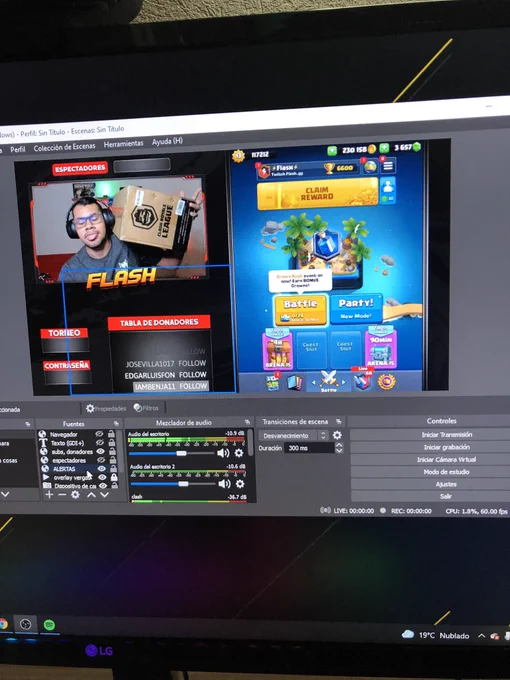510x680 pixels.
Task: Move scene down in Escenas panel
Action: [5, 494]
